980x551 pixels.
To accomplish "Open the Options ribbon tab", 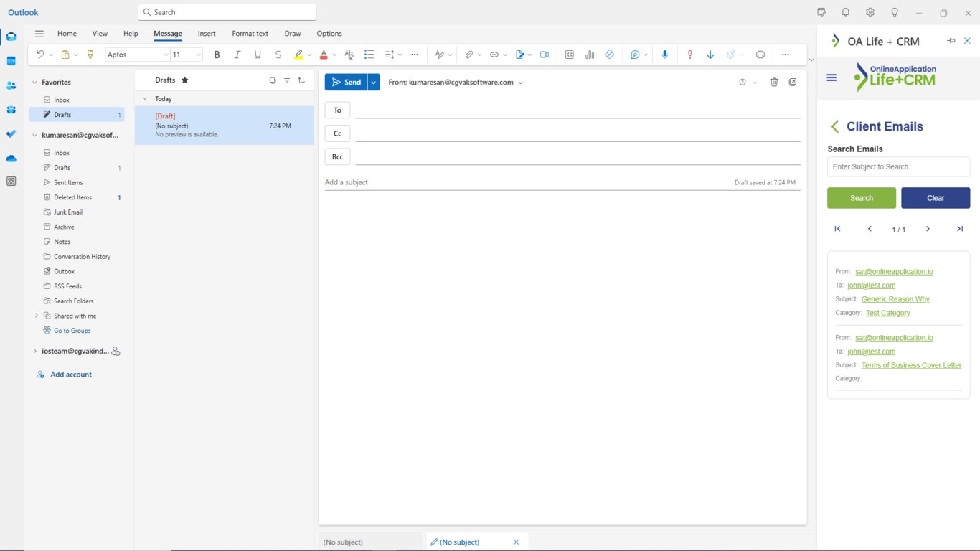I will coord(329,34).
